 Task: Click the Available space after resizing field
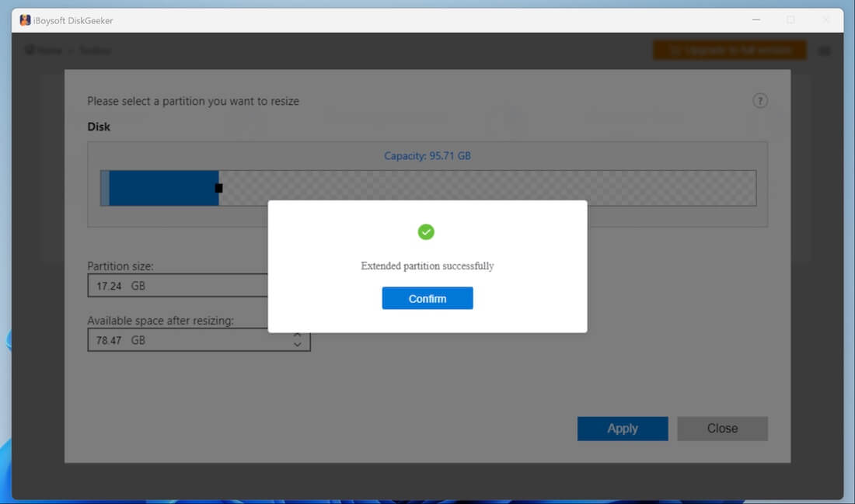pyautogui.click(x=198, y=340)
